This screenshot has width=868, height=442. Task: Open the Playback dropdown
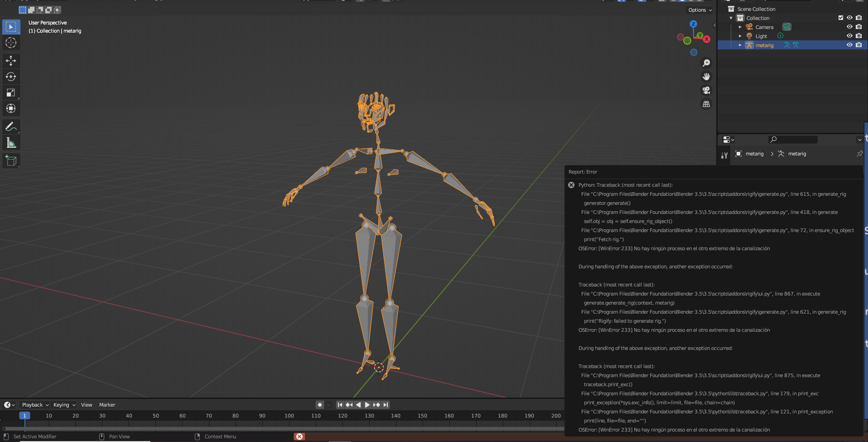(x=35, y=405)
